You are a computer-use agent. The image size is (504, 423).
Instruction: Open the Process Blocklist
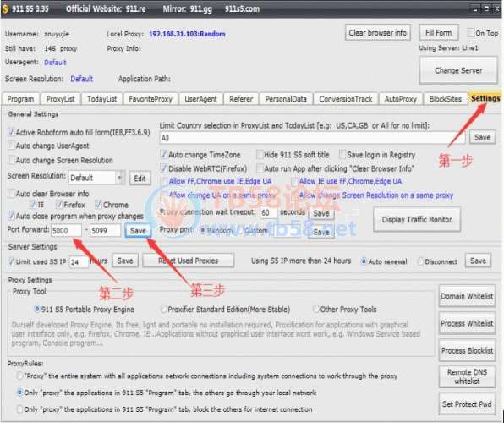point(467,350)
